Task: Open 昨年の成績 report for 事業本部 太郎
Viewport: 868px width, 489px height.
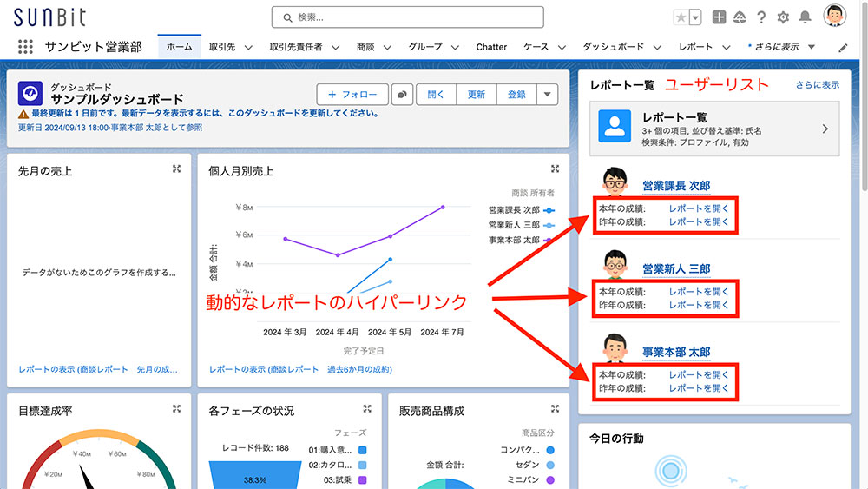Action: pyautogui.click(x=699, y=388)
